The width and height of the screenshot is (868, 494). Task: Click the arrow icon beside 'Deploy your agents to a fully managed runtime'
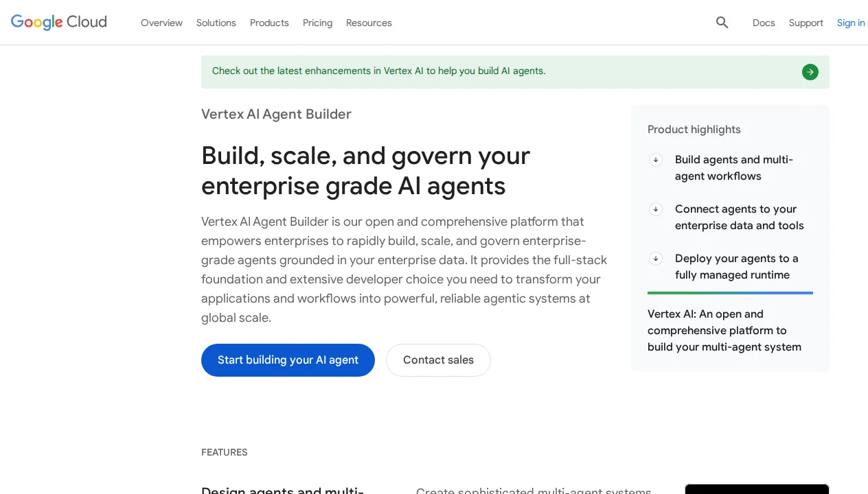(x=656, y=259)
